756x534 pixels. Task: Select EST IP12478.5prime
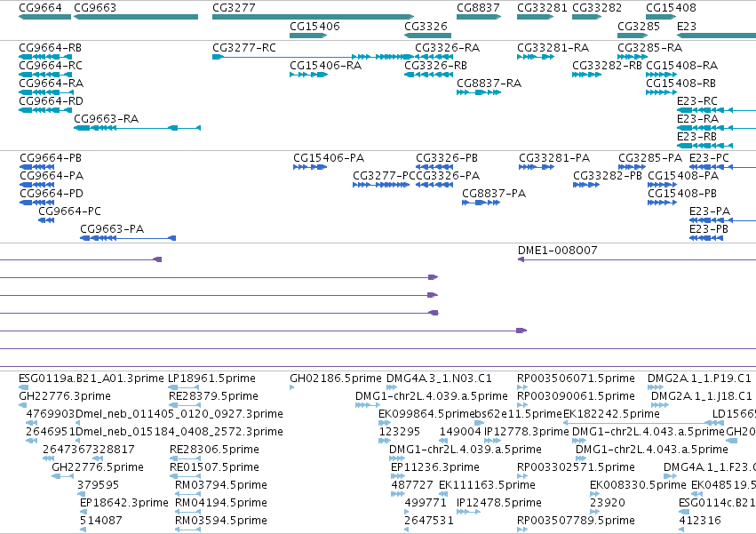[x=499, y=503]
